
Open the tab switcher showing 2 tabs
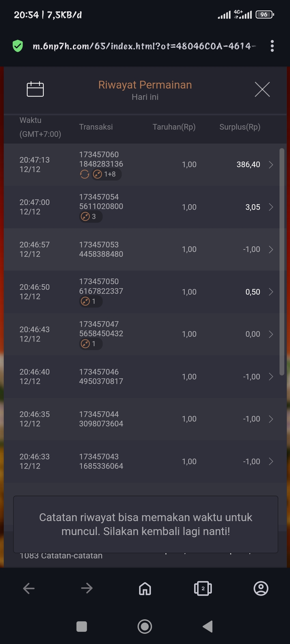(x=203, y=588)
